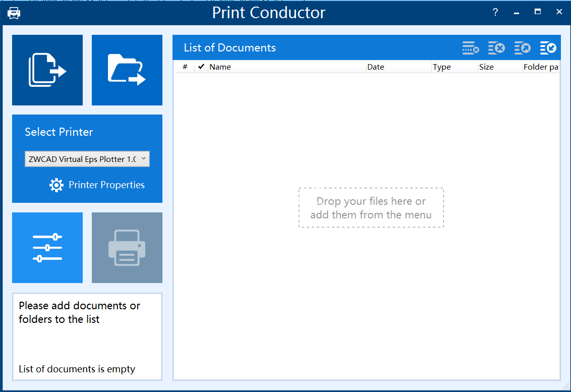Viewport: 571px width, 392px height.
Task: Import a saved list of documents
Action: (548, 47)
